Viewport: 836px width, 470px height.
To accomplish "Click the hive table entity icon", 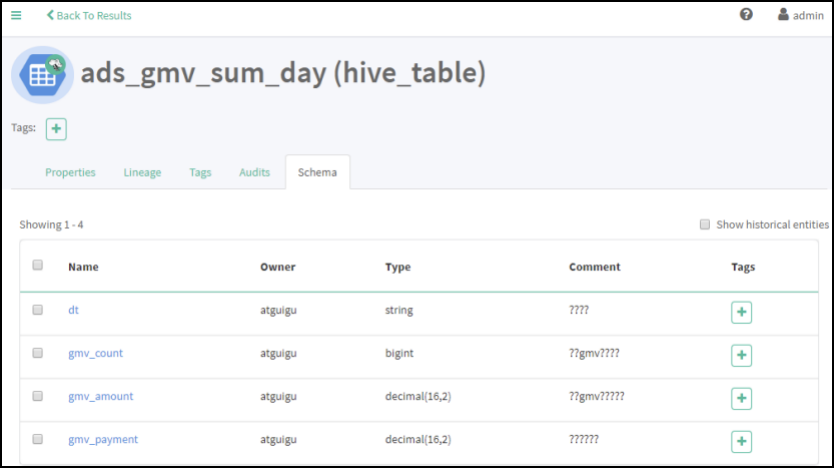I will [x=42, y=74].
